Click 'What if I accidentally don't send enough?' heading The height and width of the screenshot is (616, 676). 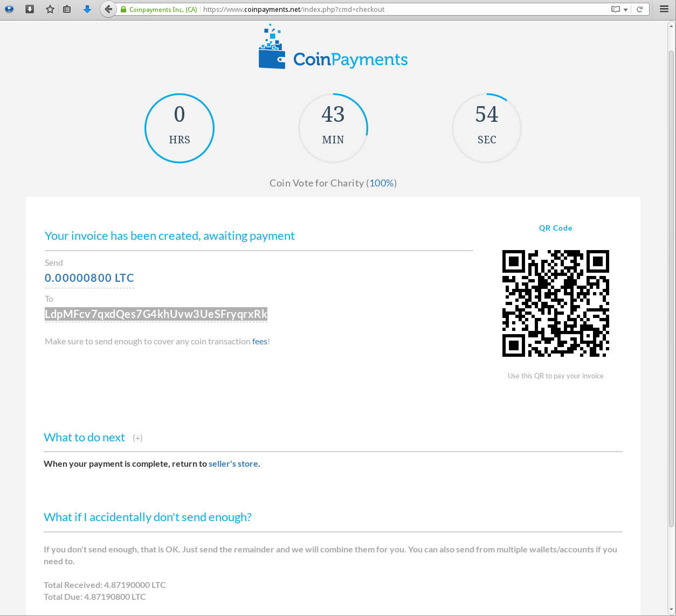point(148,517)
